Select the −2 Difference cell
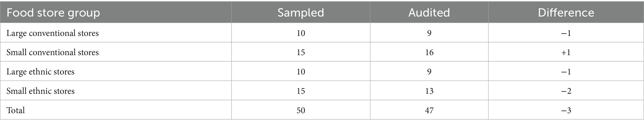This screenshot has height=125, width=644. click(x=566, y=91)
